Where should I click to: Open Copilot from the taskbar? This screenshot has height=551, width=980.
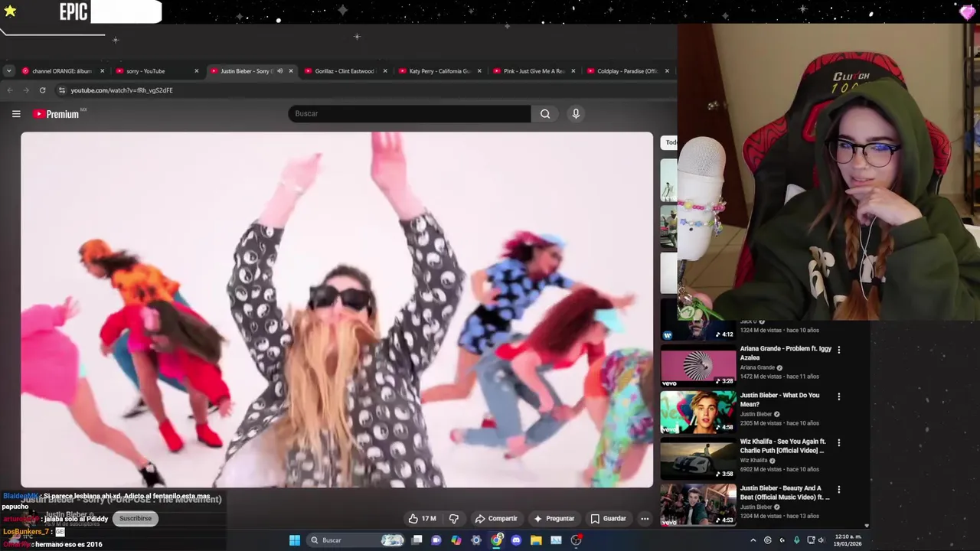456,540
